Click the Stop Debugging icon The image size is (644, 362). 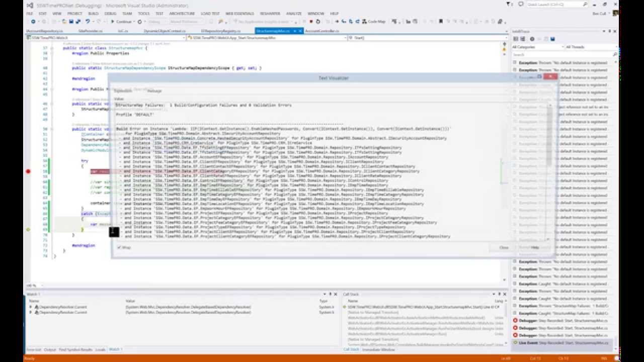(x=310, y=21)
